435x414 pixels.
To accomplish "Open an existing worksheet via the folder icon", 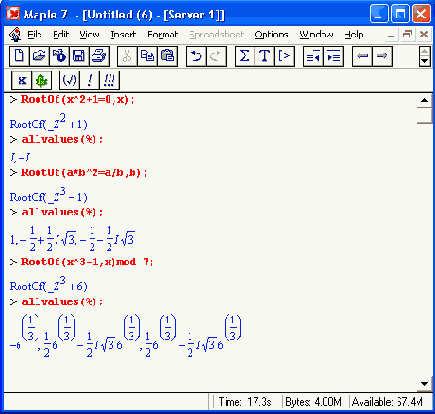I will [39, 56].
